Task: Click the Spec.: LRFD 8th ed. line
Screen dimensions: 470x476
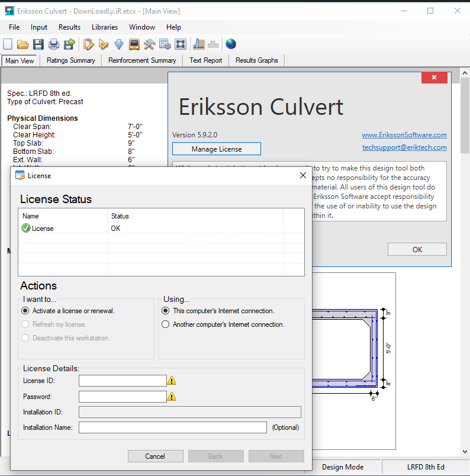Action: pos(40,93)
